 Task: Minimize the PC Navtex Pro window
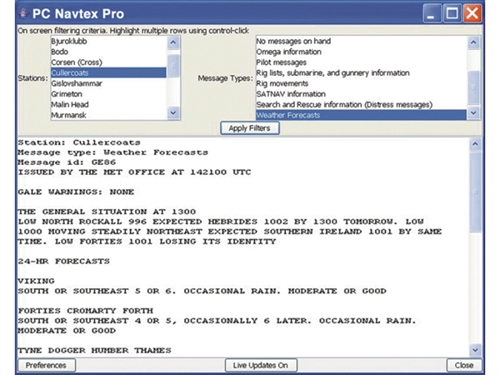[431, 14]
